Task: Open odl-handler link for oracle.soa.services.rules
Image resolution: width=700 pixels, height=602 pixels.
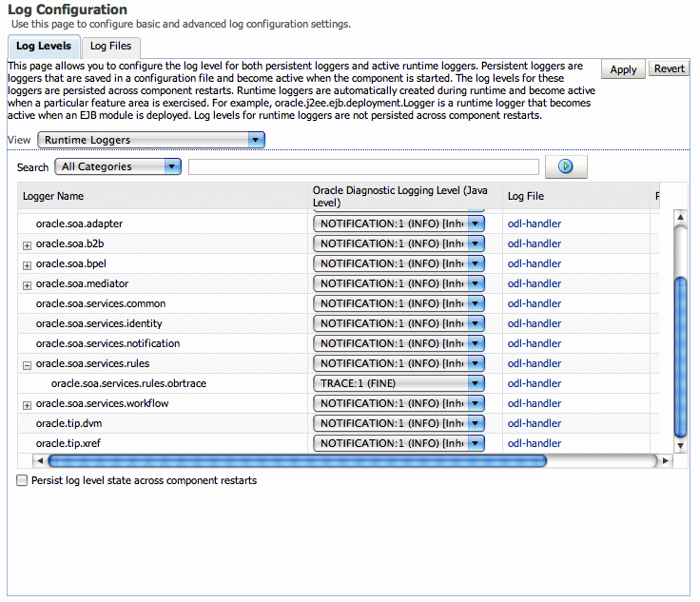Action: point(534,363)
